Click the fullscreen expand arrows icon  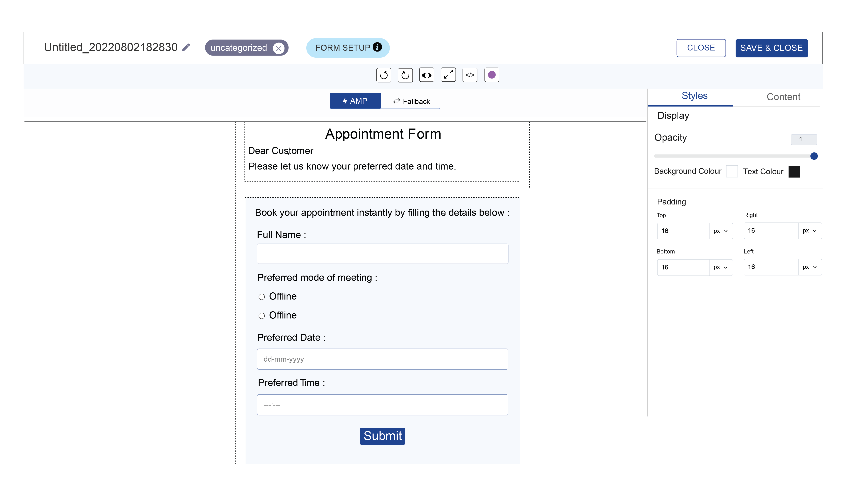(x=448, y=74)
